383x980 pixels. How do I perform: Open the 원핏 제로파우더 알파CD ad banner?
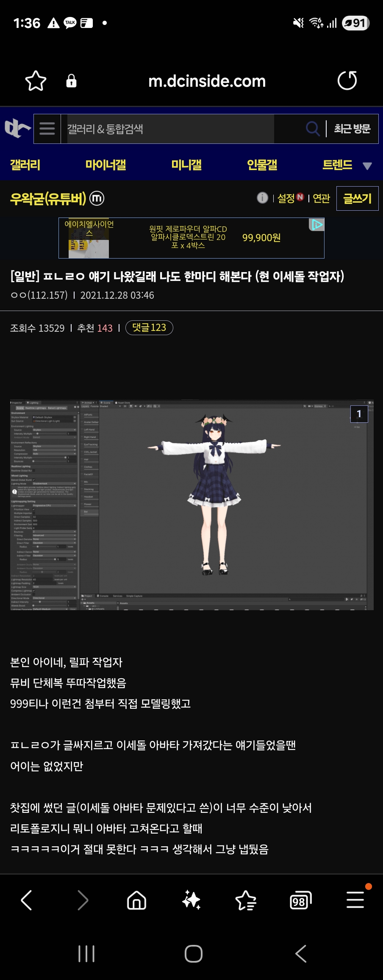tap(191, 238)
